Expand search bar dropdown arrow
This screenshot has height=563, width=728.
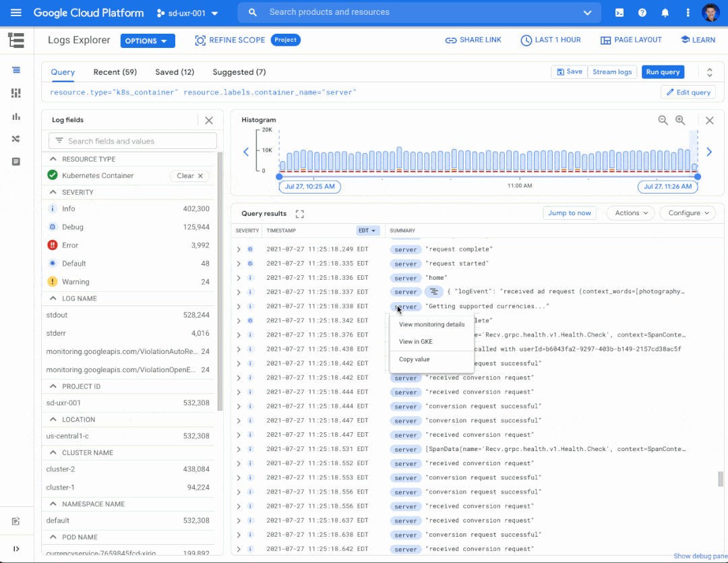pos(587,13)
